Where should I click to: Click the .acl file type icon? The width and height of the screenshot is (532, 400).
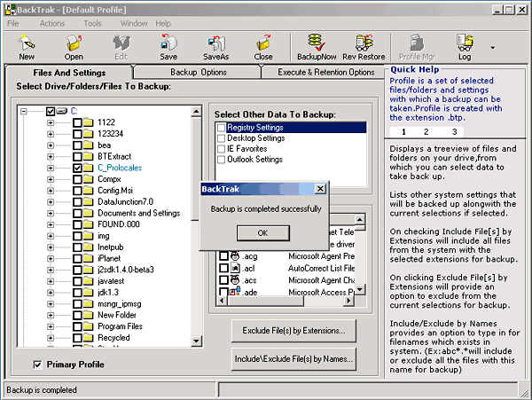pyautogui.click(x=235, y=268)
